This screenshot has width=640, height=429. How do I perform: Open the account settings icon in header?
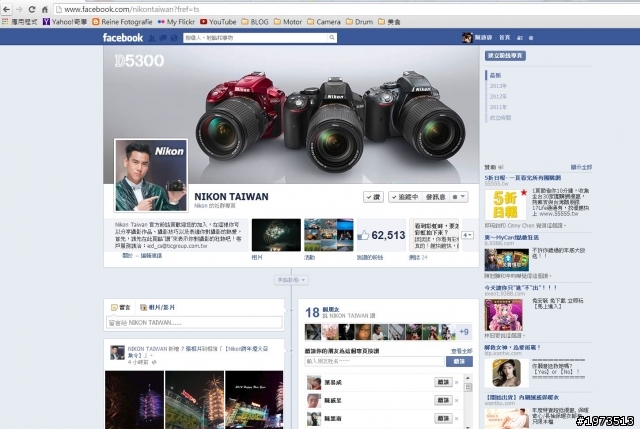[x=531, y=38]
